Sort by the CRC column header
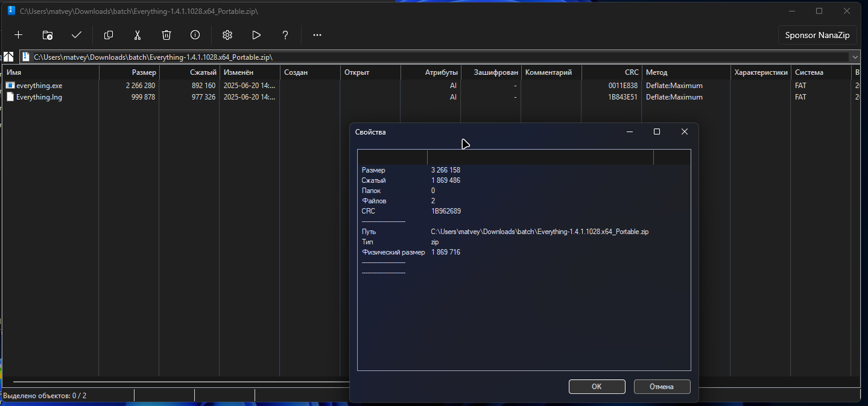 [612, 72]
